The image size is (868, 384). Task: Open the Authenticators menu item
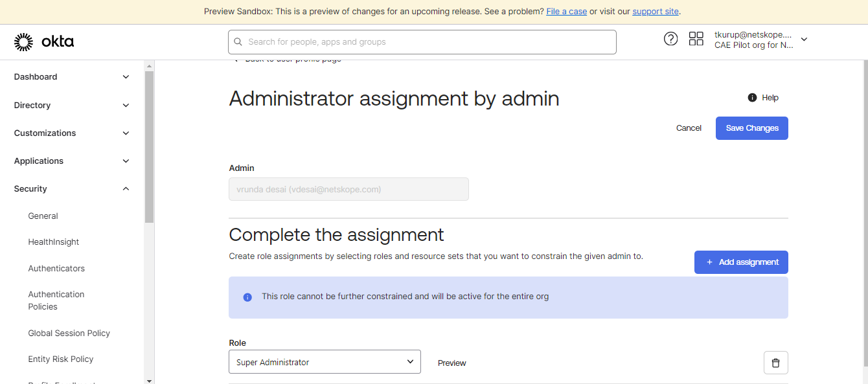coord(56,268)
